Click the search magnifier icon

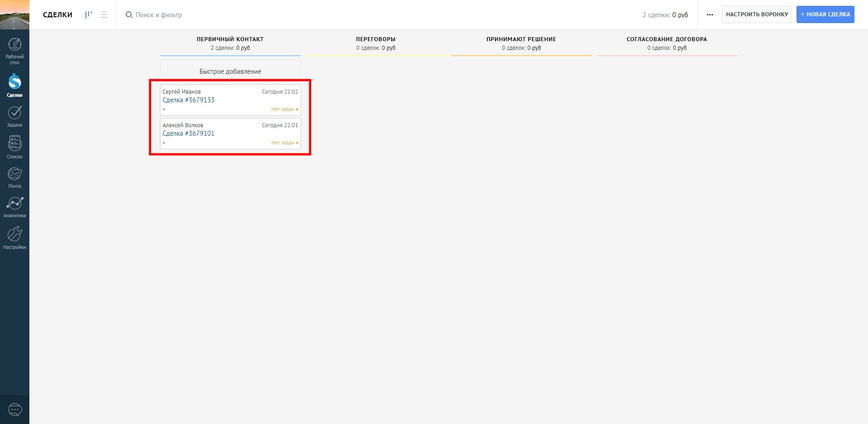tap(129, 14)
